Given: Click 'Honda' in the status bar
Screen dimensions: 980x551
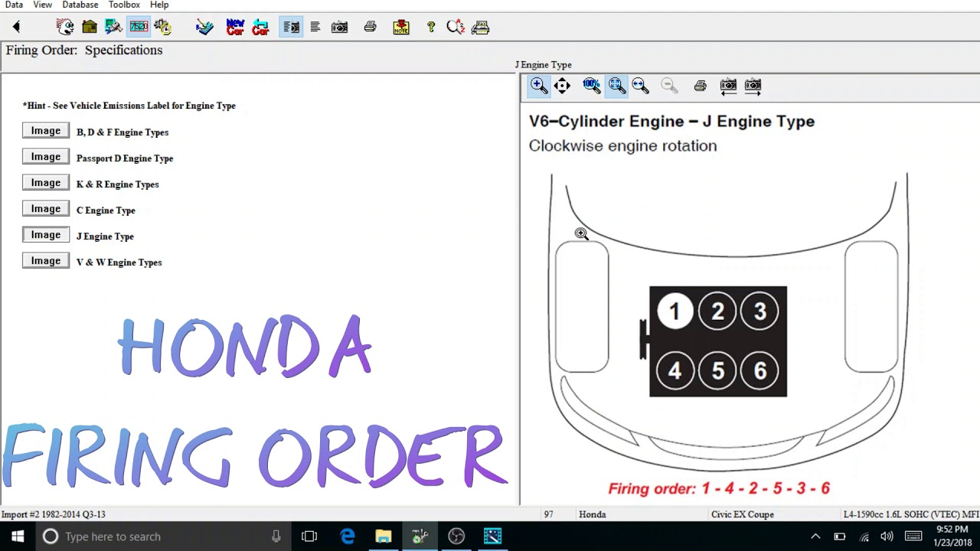Looking at the screenshot, I should [593, 514].
